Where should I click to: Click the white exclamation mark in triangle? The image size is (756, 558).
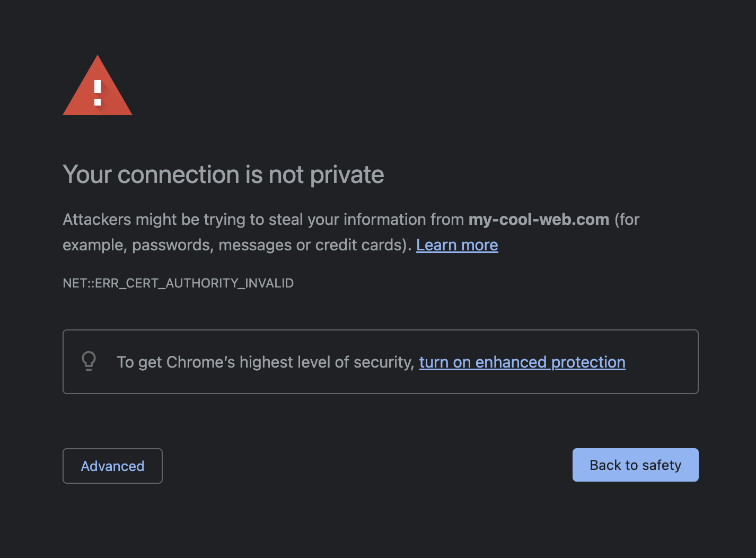click(x=98, y=93)
